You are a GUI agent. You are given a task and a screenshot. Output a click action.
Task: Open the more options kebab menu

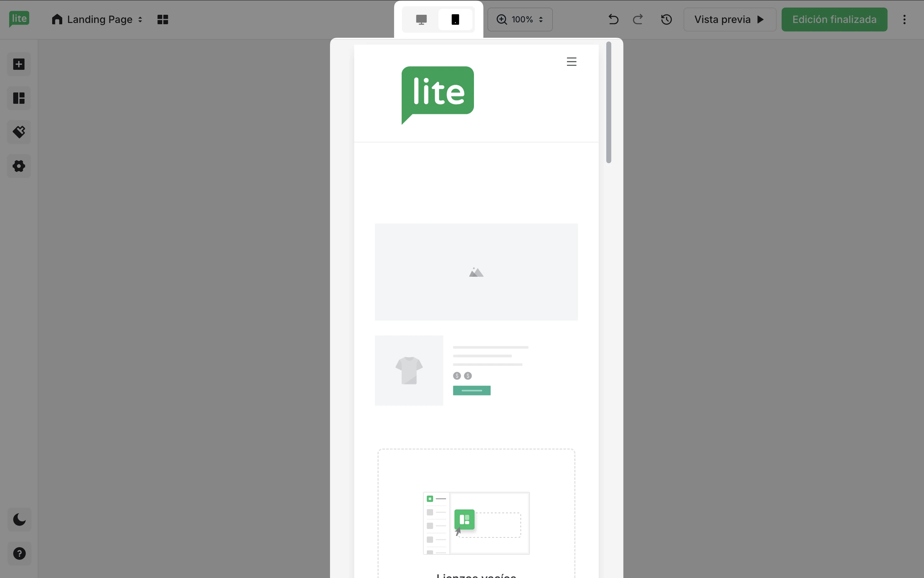905,19
